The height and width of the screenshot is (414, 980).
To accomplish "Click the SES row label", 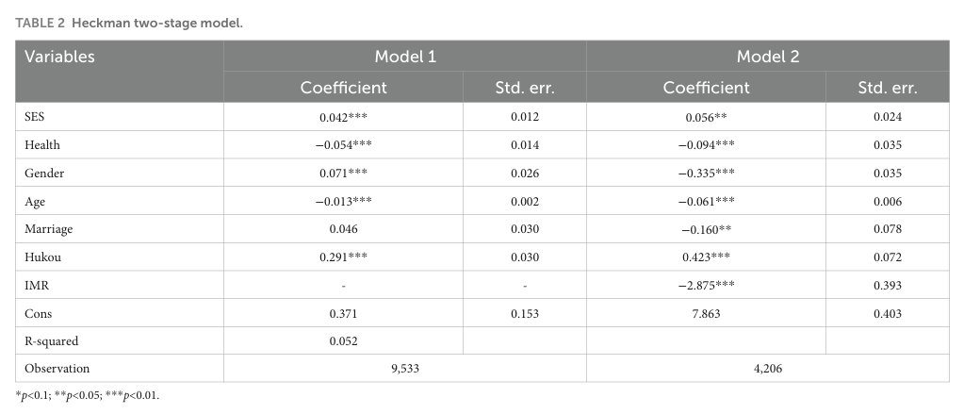I will click(x=34, y=117).
